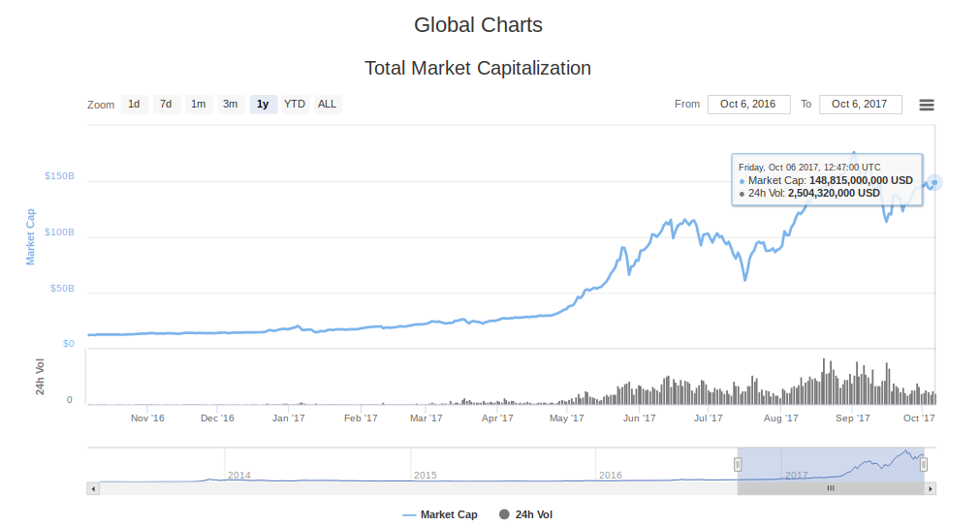This screenshot has width=980, height=526.
Task: Click the 2015 label in the navigator
Action: click(425, 476)
